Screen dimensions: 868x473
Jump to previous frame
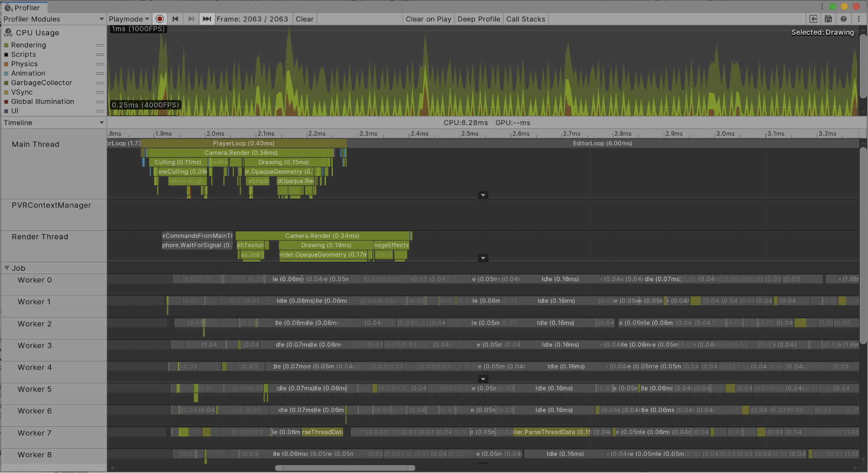(175, 19)
